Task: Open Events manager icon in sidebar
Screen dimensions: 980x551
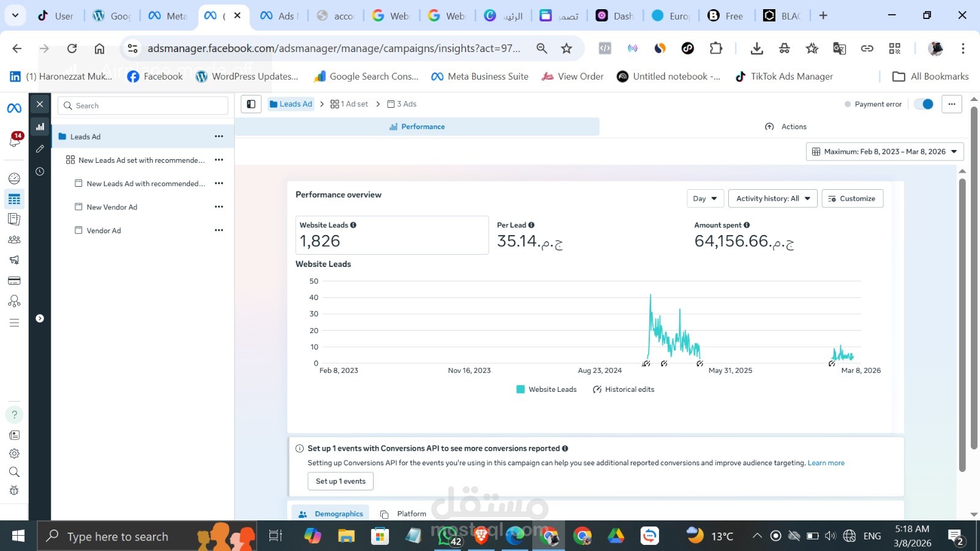Action: click(x=14, y=301)
